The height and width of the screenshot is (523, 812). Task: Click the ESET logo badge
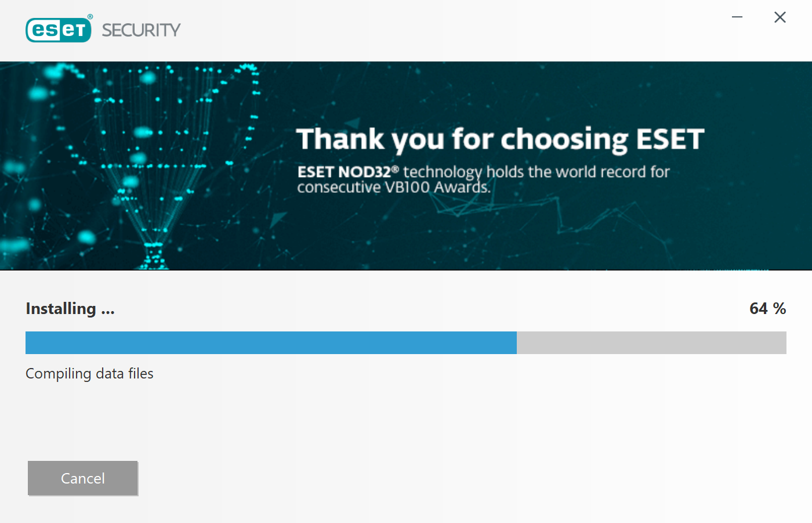(59, 30)
